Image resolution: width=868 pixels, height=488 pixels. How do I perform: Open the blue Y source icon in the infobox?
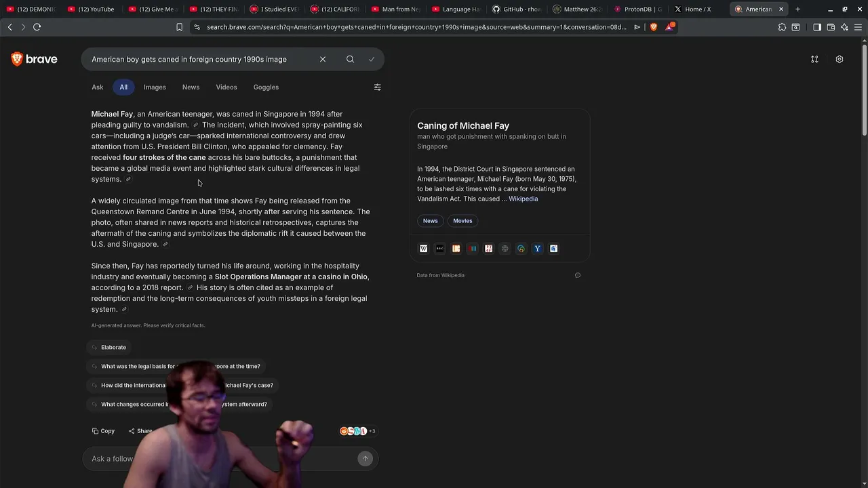pyautogui.click(x=537, y=249)
